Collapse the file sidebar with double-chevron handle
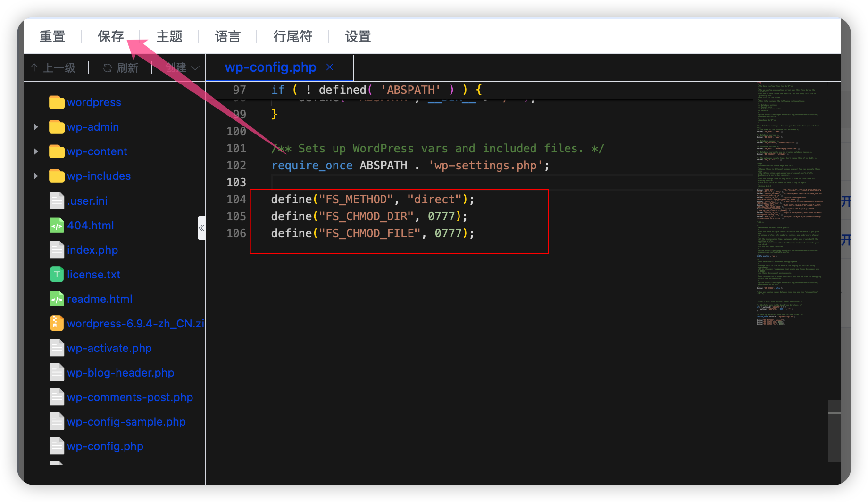This screenshot has width=868, height=502. click(201, 228)
